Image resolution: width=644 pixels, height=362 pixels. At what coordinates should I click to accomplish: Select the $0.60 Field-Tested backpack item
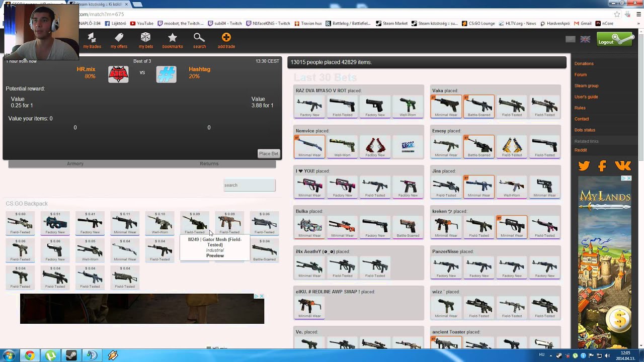(x=20, y=223)
